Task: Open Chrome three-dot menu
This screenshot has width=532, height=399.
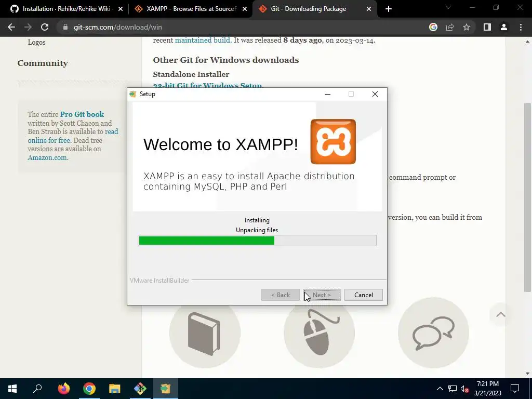Action: (521, 27)
